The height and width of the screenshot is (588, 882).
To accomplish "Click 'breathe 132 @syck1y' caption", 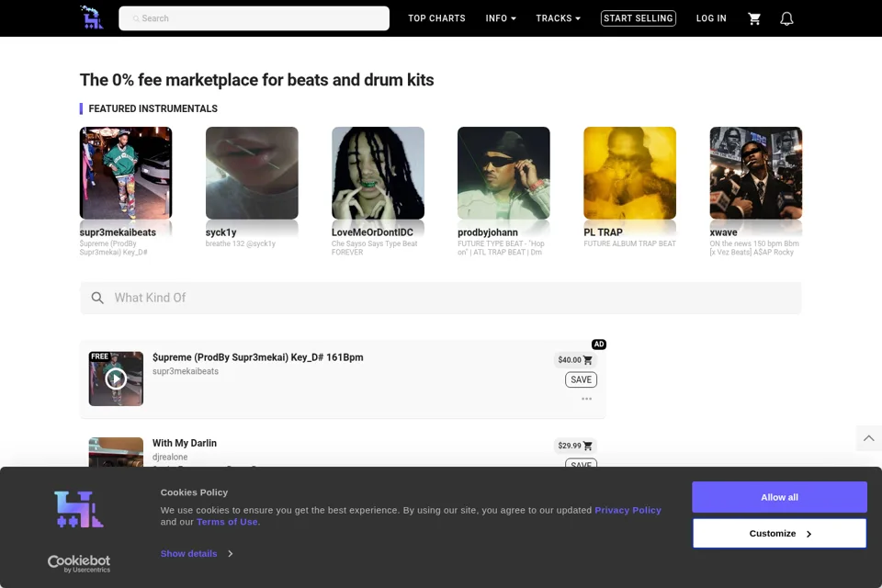I will [240, 243].
